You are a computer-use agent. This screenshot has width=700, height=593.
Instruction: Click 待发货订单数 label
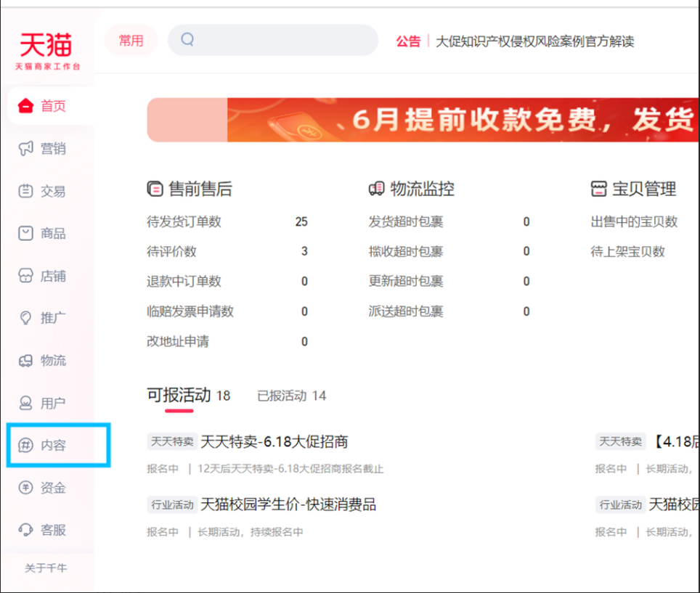coord(184,222)
